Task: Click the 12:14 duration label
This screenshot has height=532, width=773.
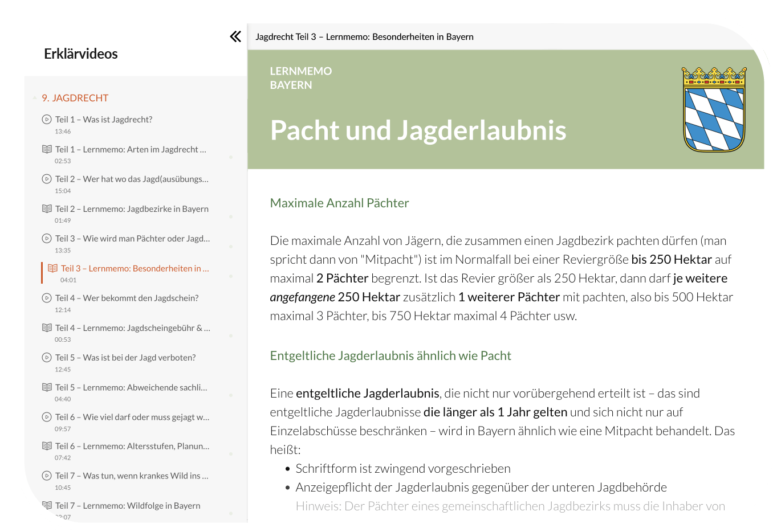Action: point(63,310)
